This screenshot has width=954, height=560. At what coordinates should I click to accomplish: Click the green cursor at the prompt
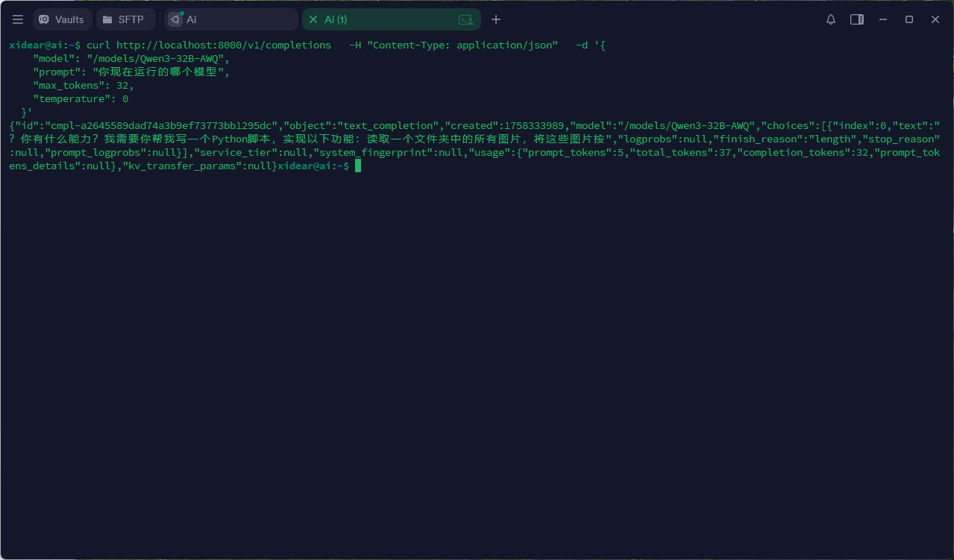(358, 166)
